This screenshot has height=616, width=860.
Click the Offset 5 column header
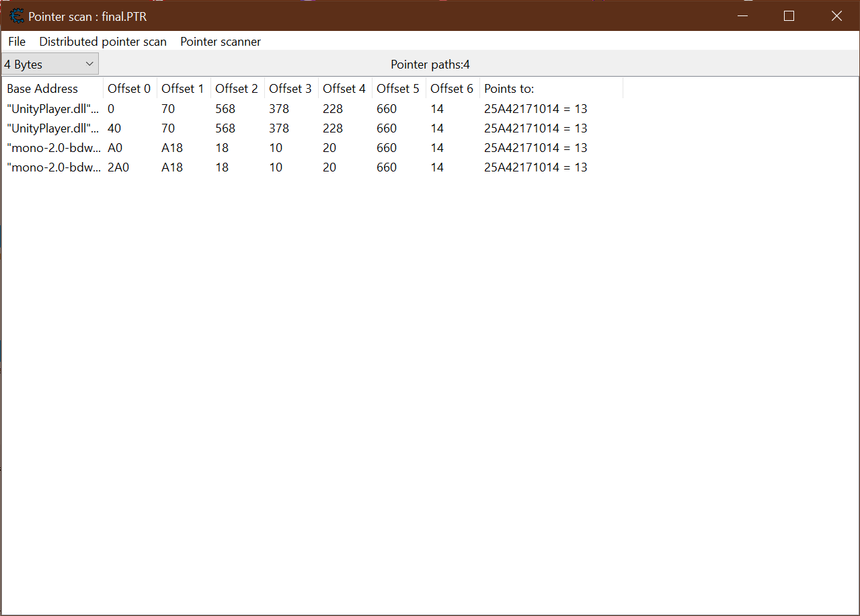[397, 88]
